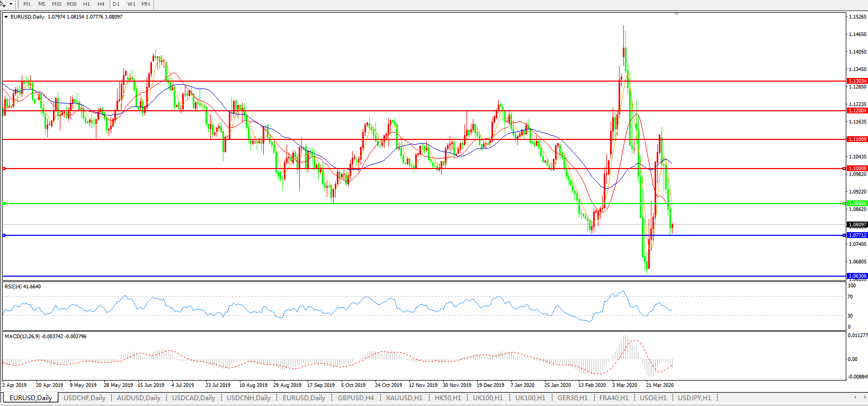Select the M15 timeframe button
Screen dimensions: 868x406
pyautogui.click(x=57, y=4)
